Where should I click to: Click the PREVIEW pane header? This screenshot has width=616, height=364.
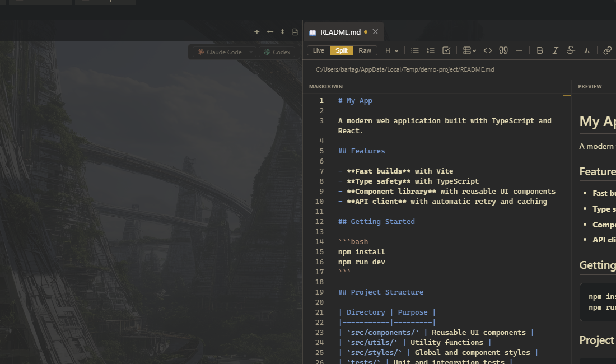click(590, 86)
